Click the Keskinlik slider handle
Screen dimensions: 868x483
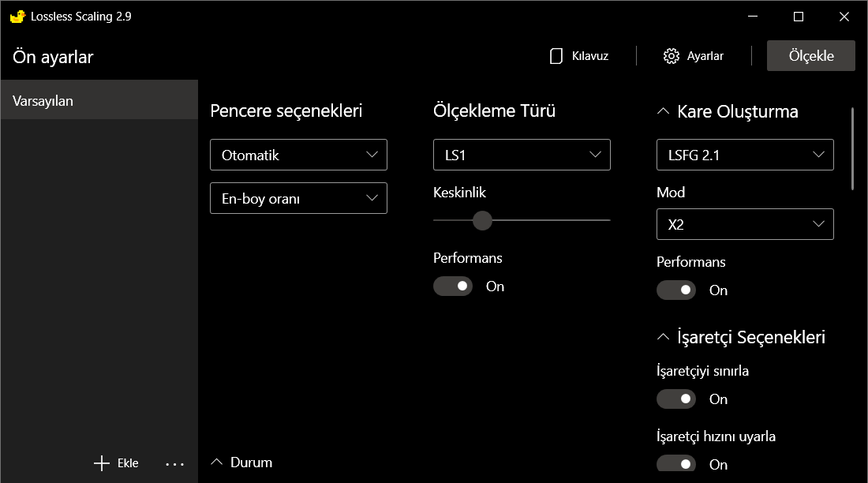pyautogui.click(x=482, y=220)
